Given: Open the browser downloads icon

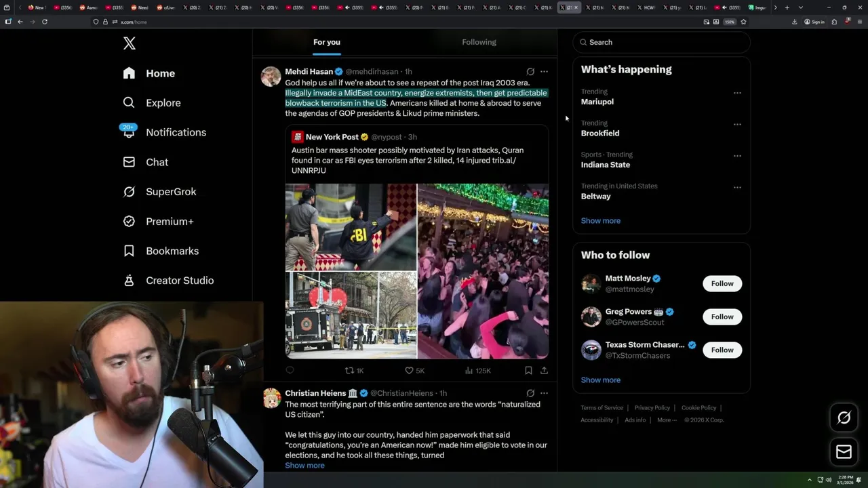Looking at the screenshot, I should point(795,22).
